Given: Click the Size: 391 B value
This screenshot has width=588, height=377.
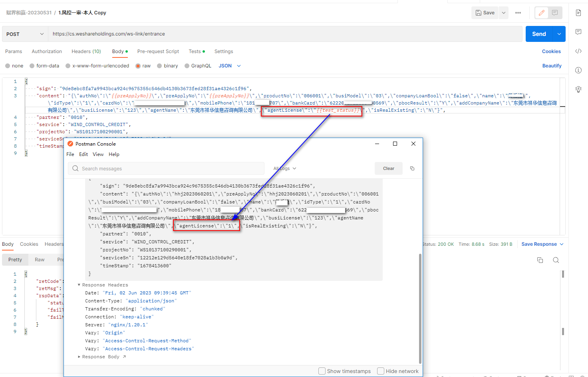Looking at the screenshot, I should [x=501, y=244].
